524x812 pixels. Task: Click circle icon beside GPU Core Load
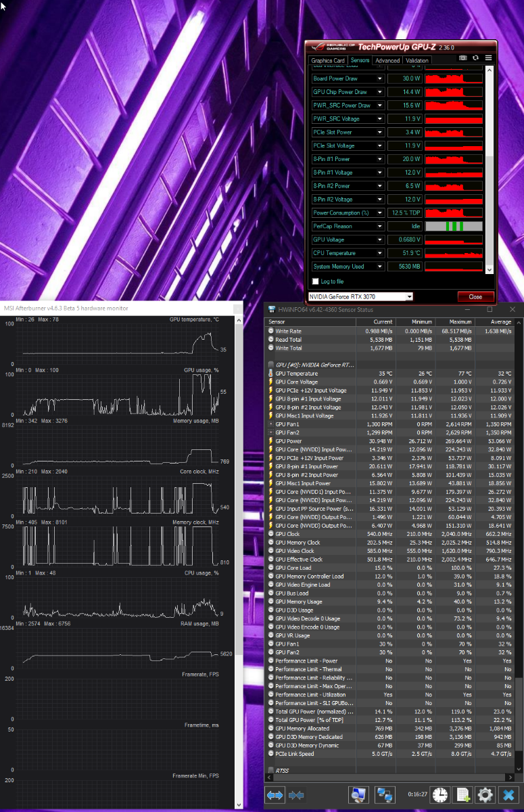click(270, 568)
